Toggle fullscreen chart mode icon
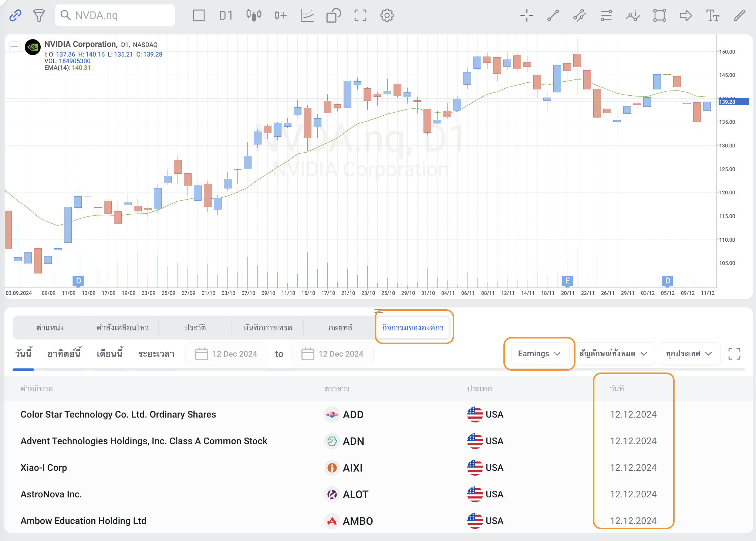 point(360,16)
